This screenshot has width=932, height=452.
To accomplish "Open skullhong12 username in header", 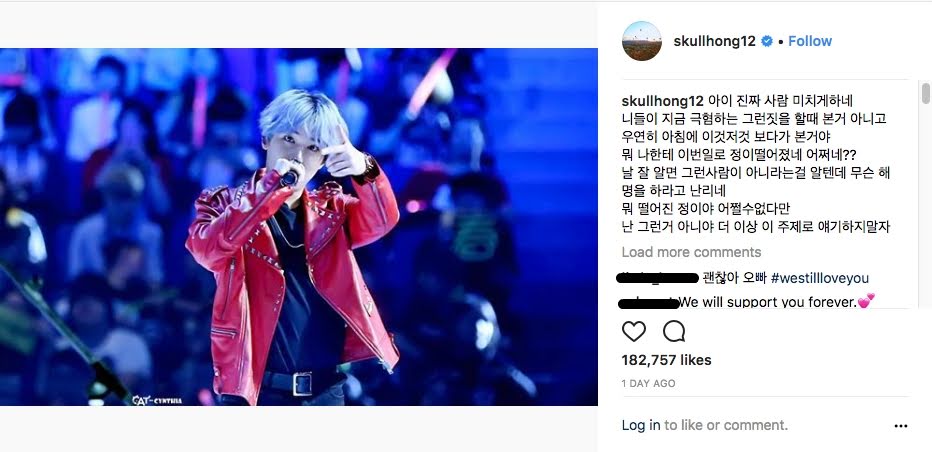I will pos(714,41).
